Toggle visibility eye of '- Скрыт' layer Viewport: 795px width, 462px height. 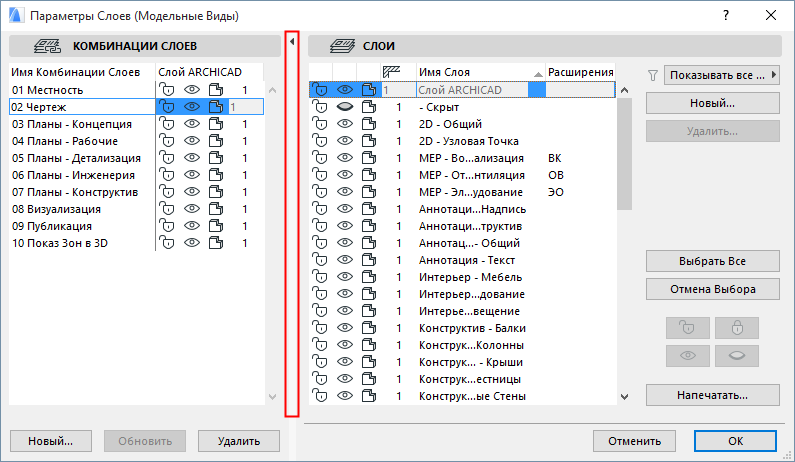tap(345, 107)
